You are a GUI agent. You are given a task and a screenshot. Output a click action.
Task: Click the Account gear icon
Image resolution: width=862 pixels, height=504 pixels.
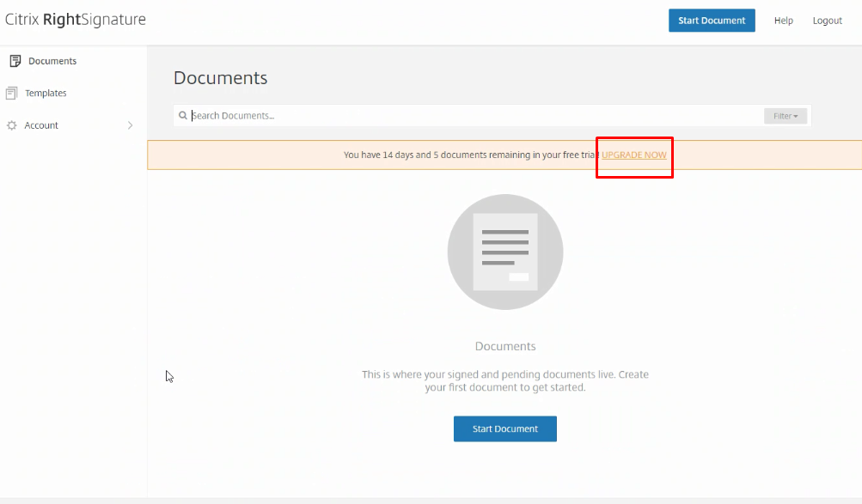pyautogui.click(x=11, y=125)
